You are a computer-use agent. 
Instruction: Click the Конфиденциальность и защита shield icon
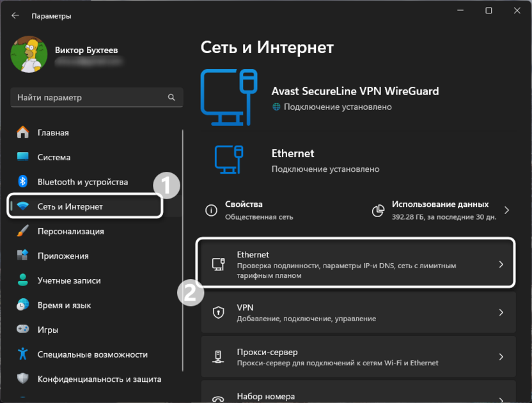coord(22,379)
